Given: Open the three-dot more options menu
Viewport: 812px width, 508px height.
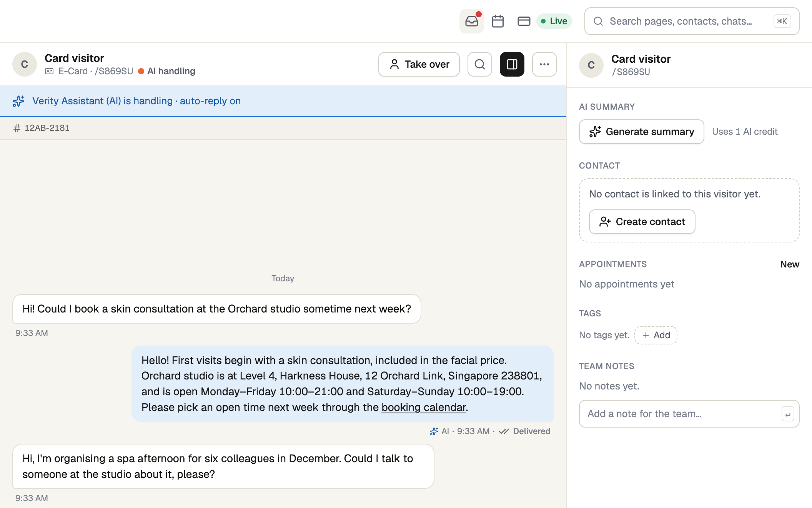Looking at the screenshot, I should coord(544,64).
